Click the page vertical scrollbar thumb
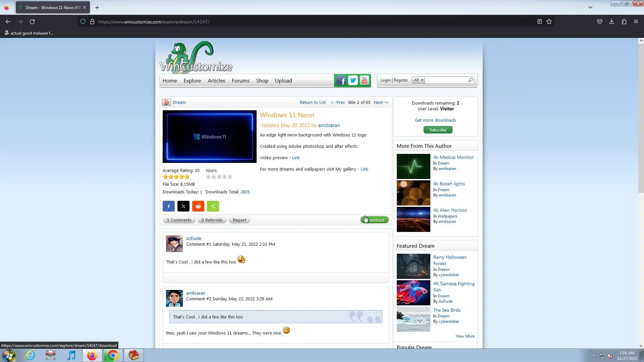 (x=641, y=117)
